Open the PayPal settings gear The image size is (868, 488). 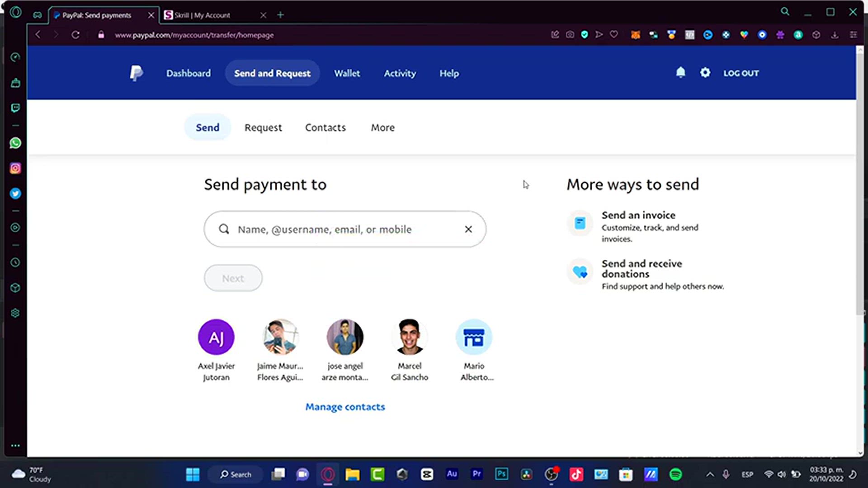pyautogui.click(x=705, y=72)
